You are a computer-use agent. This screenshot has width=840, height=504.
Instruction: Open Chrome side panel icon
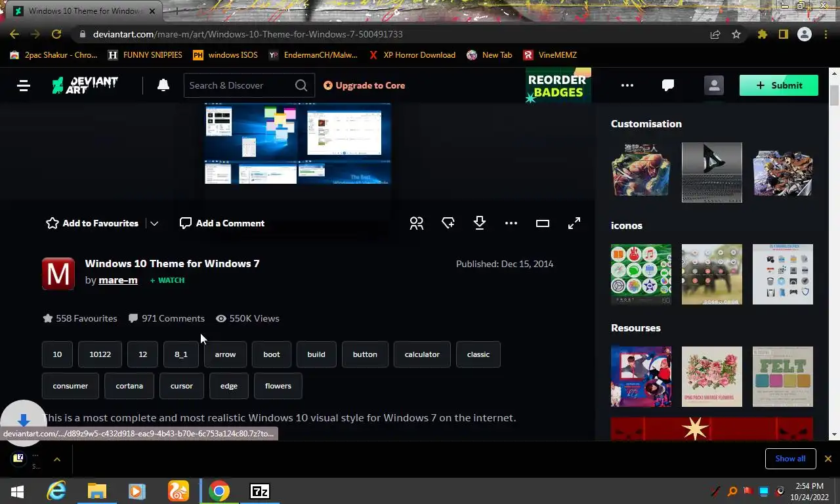[x=783, y=34]
